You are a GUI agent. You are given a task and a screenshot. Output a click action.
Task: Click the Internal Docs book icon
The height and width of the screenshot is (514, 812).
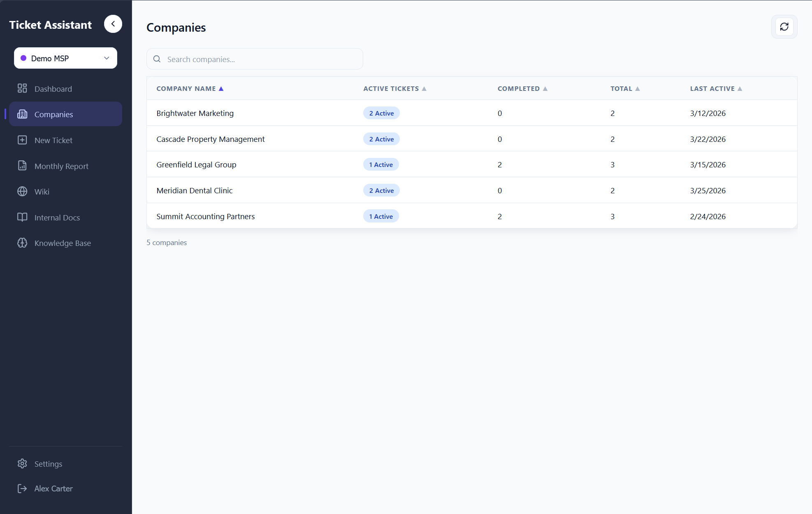tap(22, 217)
